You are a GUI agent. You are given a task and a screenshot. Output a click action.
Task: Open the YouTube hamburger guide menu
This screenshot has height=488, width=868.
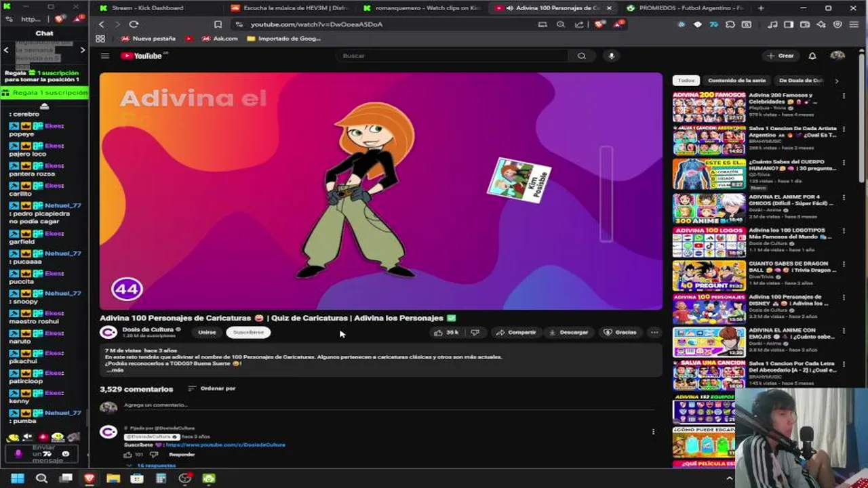[105, 56]
